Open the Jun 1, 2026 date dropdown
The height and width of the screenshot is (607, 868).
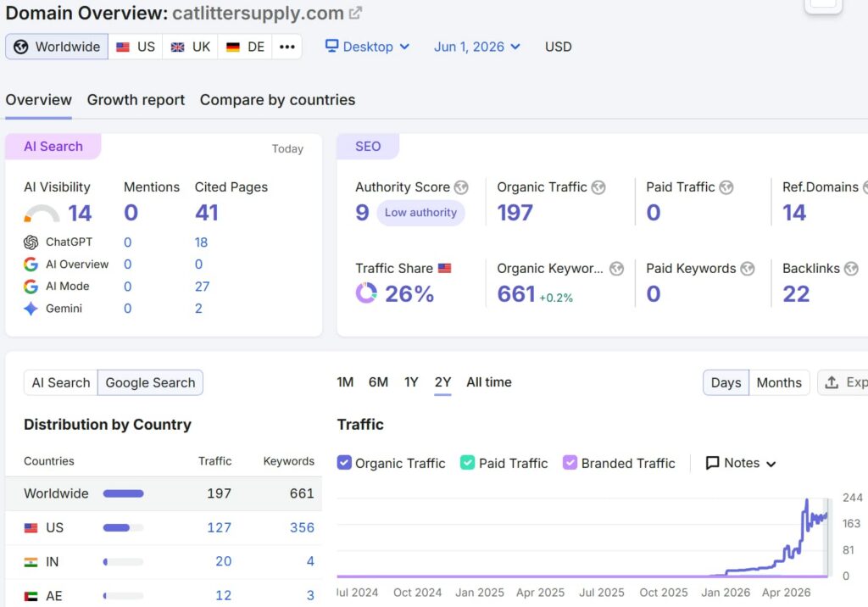476,47
